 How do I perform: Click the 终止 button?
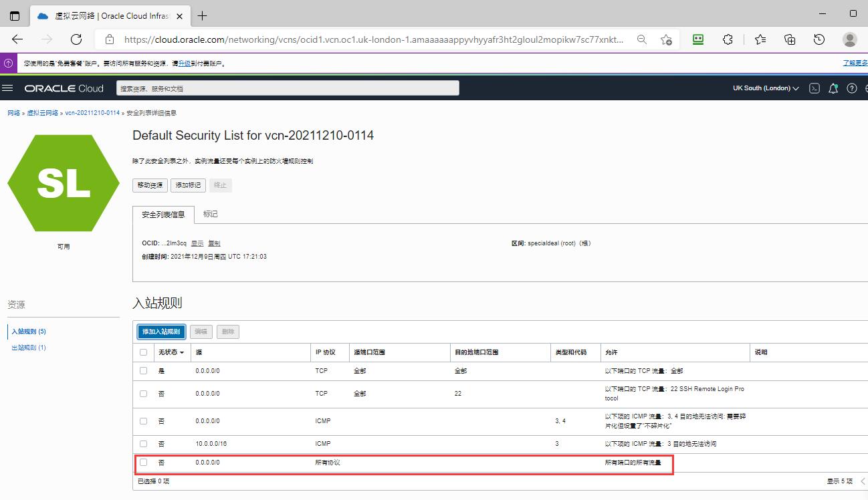(x=221, y=185)
